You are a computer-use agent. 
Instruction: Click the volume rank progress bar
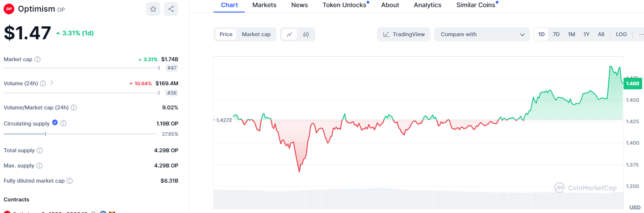click(x=81, y=93)
